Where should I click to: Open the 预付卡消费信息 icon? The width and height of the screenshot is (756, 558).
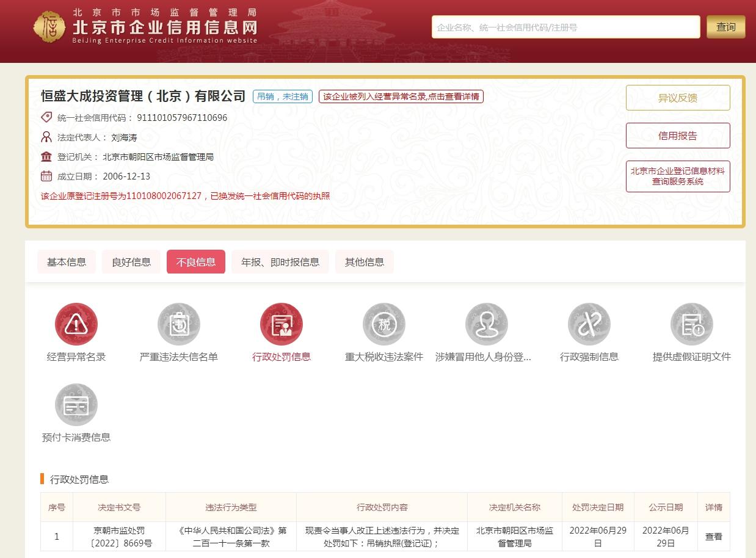pyautogui.click(x=76, y=405)
